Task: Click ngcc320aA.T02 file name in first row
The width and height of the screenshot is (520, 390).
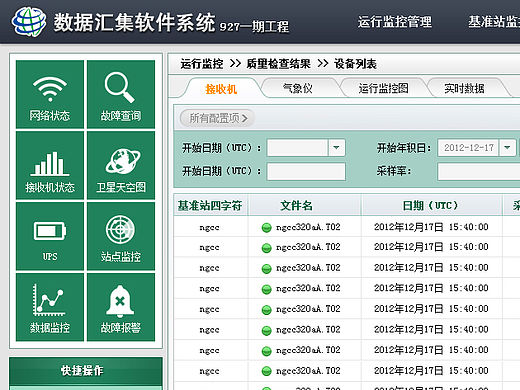Action: click(x=308, y=227)
